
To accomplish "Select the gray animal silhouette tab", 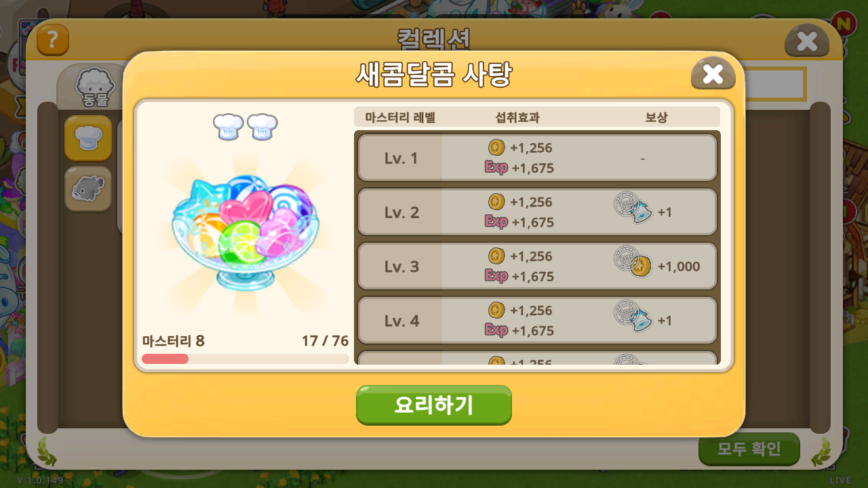I will 88,188.
